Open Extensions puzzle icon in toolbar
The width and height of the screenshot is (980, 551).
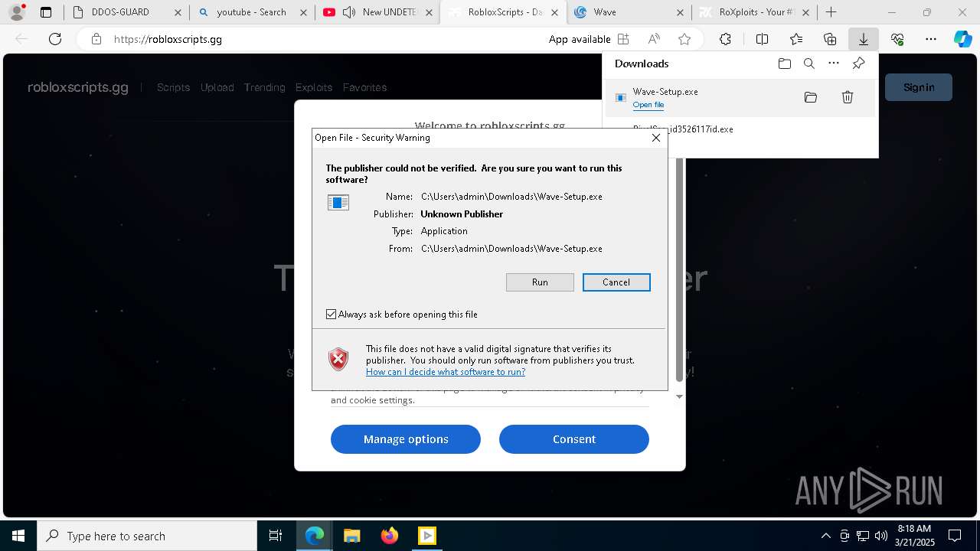[x=725, y=39]
